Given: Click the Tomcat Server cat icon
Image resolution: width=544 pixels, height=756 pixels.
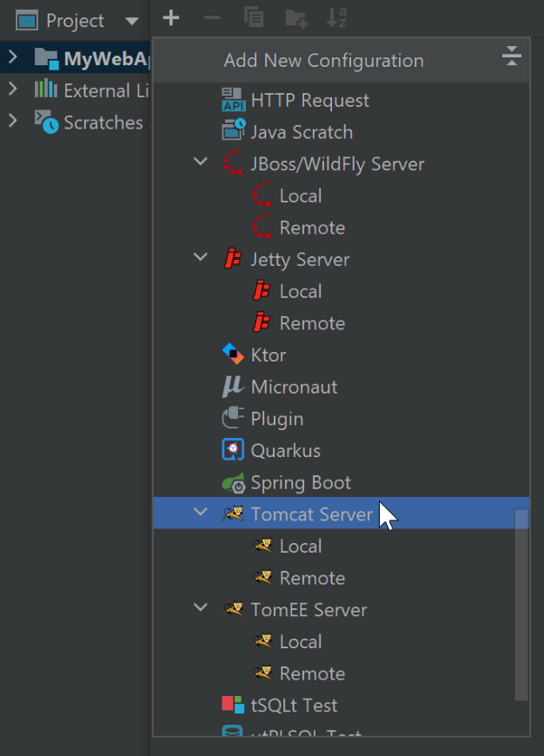Looking at the screenshot, I should (234, 514).
